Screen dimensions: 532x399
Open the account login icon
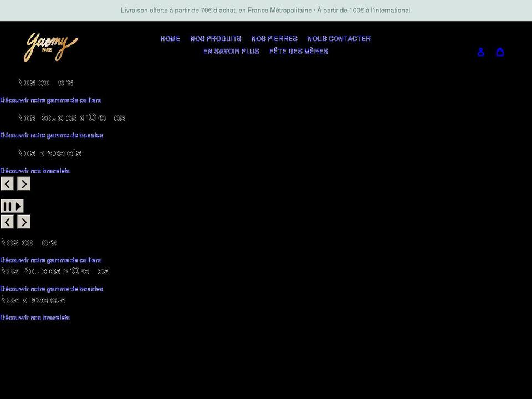pos(481,52)
